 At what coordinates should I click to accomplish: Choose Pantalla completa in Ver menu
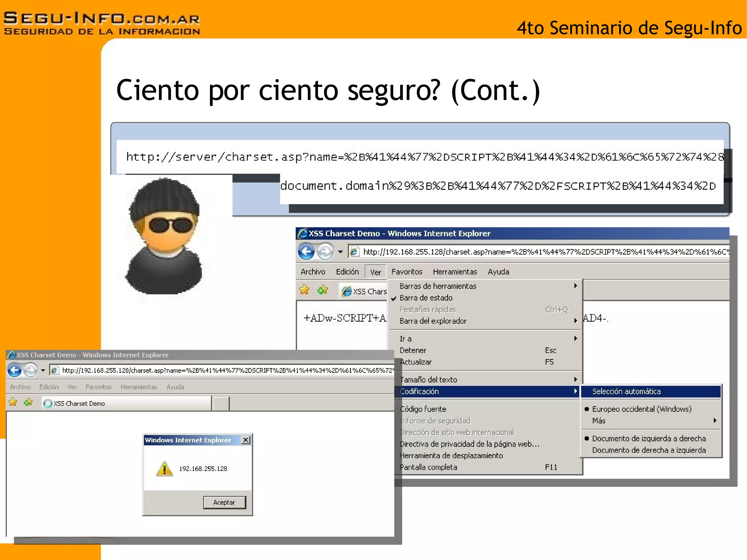[488, 467]
